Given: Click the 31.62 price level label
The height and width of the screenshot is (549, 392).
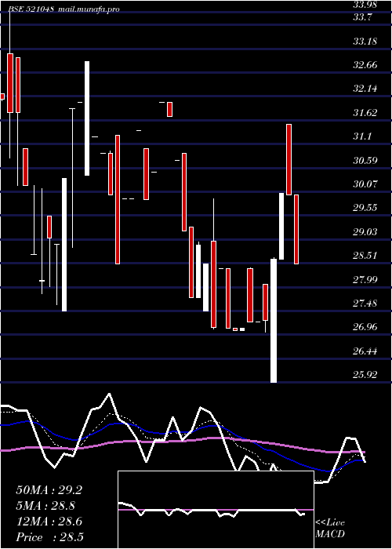Looking at the screenshot, I should [365, 113].
